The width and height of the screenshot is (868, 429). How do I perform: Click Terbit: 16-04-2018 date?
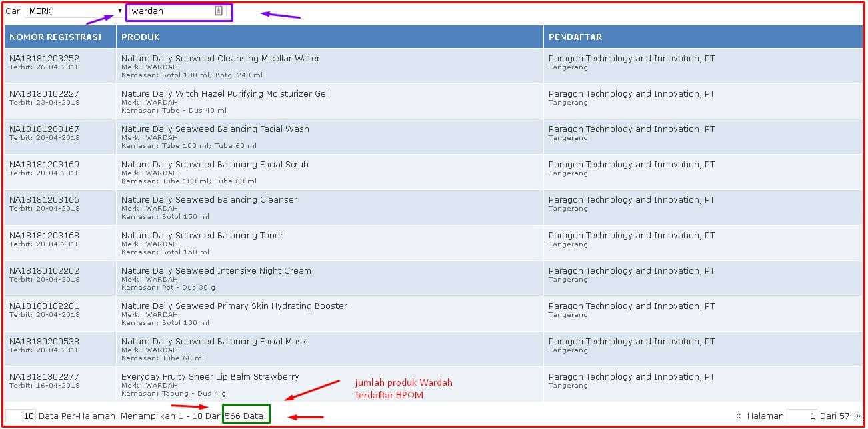point(44,386)
